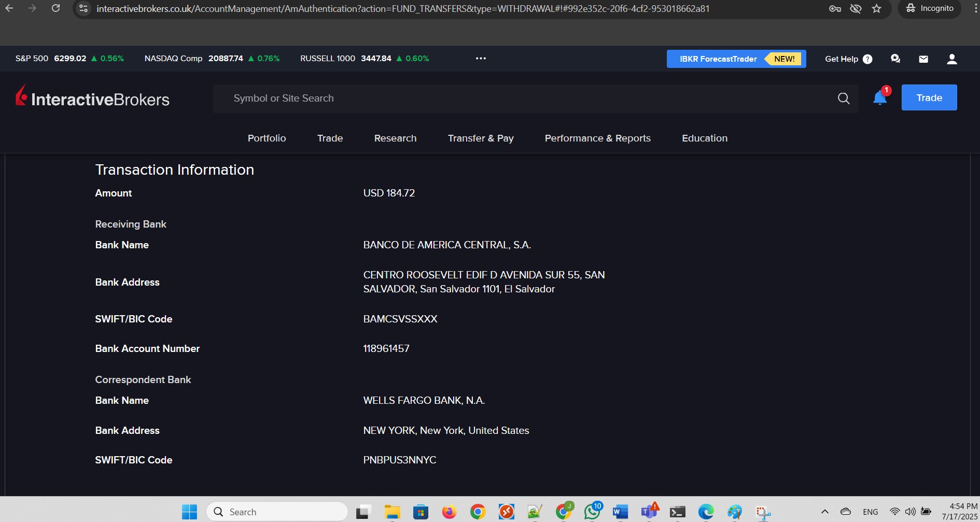
Task: Open WhatsApp with 10 unread badge
Action: pos(593,511)
